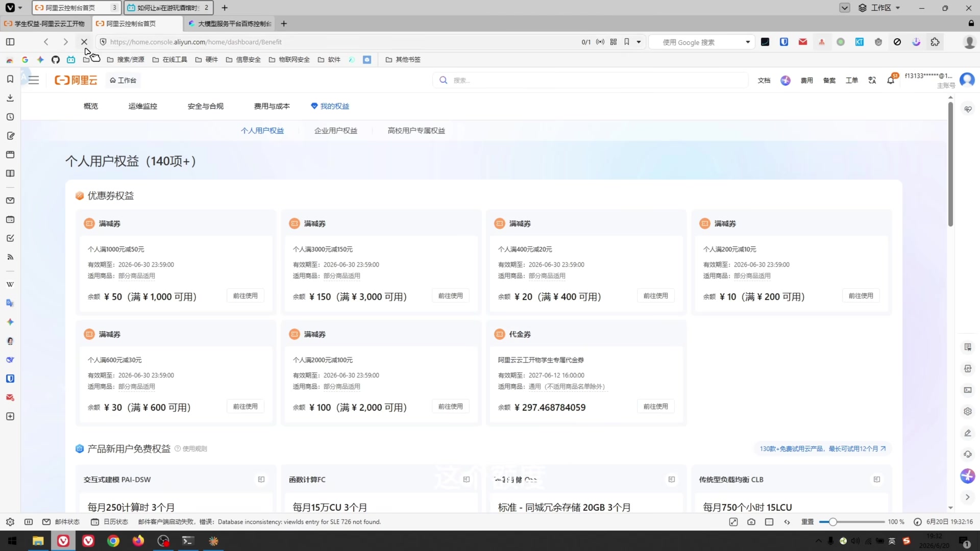Expand the 信息安全 bookmark folder
The width and height of the screenshot is (980, 551).
click(243, 60)
